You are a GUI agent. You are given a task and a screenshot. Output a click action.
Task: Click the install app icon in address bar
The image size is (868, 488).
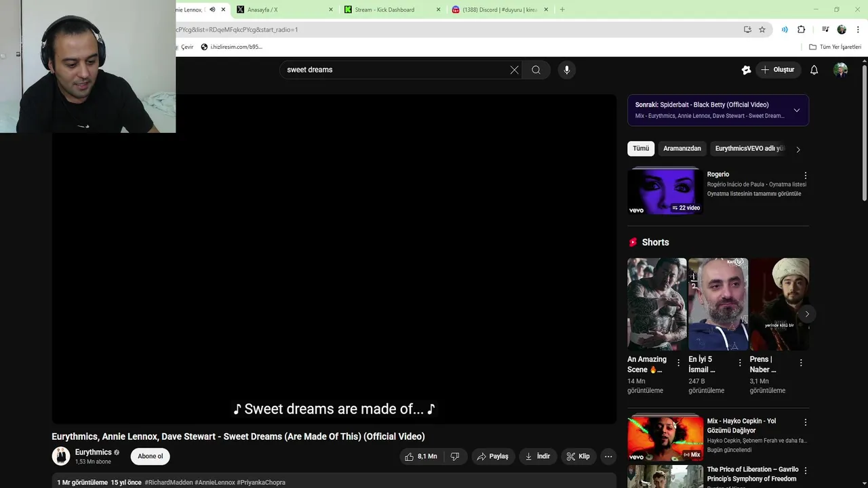pyautogui.click(x=747, y=29)
